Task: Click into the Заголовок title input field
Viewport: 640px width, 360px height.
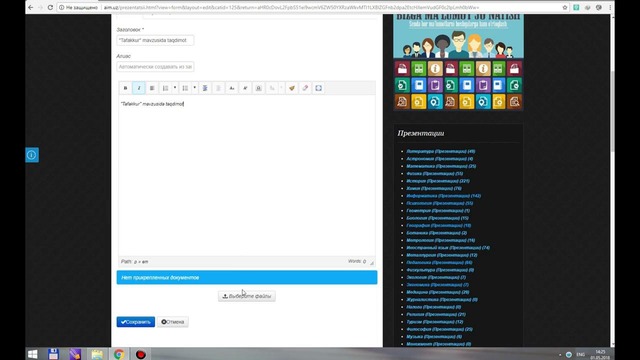Action: click(155, 40)
